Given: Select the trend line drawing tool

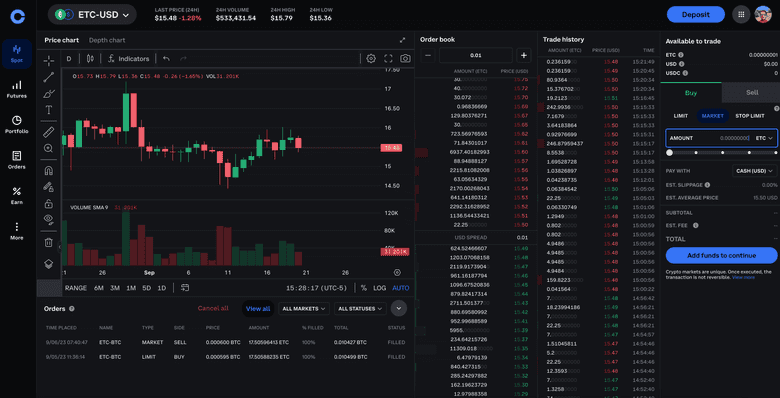Looking at the screenshot, I should 49,77.
